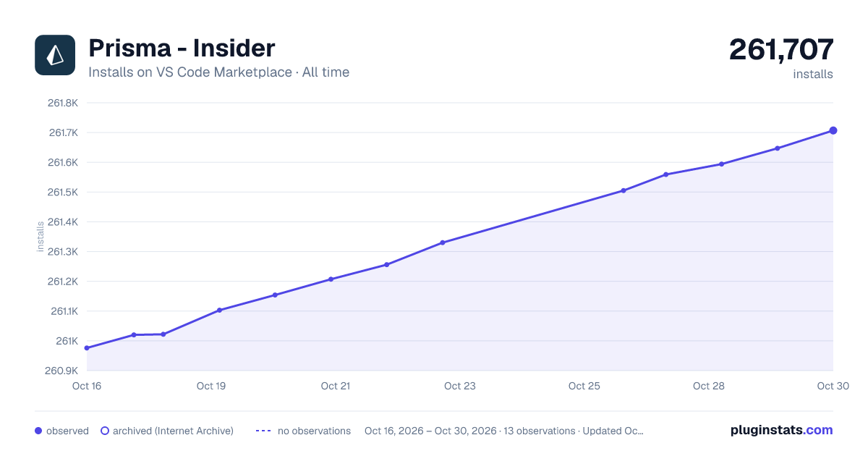The width and height of the screenshot is (868, 456).
Task: Click the 'no observations' legend label
Action: tap(314, 431)
